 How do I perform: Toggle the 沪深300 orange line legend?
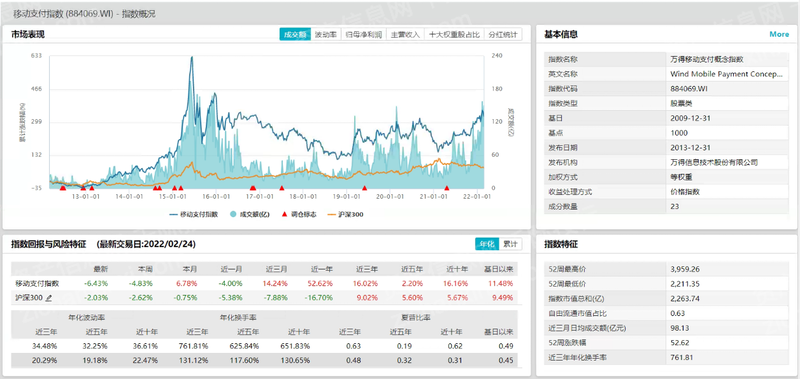332,214
